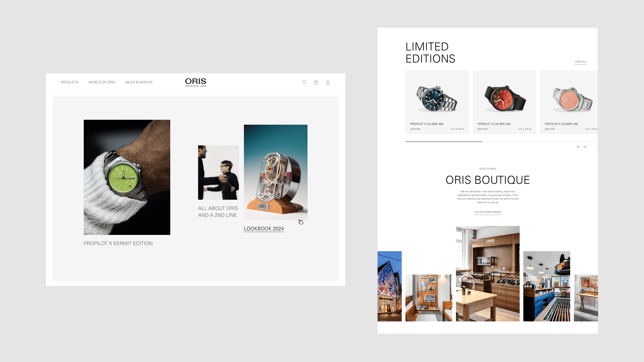The width and height of the screenshot is (644, 362).
Task: Open the shopping bag icon
Action: tap(316, 82)
